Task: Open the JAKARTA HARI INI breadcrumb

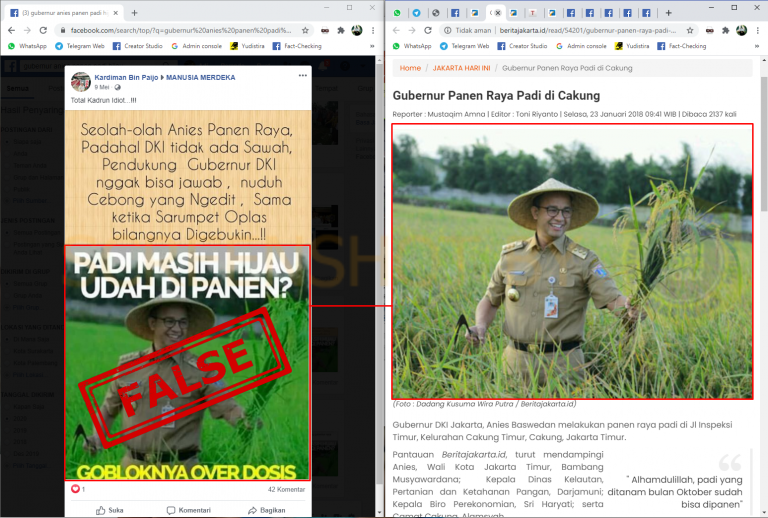Action: [x=461, y=68]
